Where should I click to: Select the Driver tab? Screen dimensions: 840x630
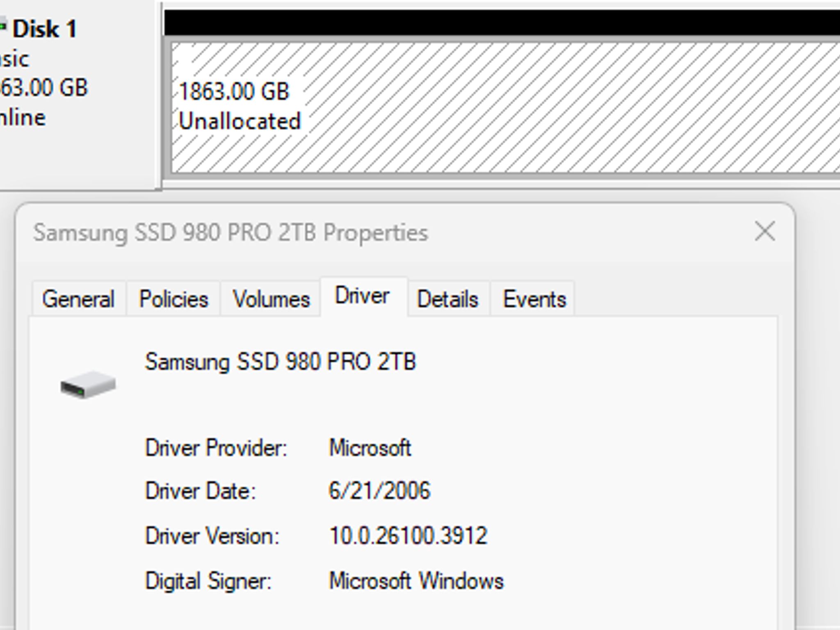click(363, 296)
